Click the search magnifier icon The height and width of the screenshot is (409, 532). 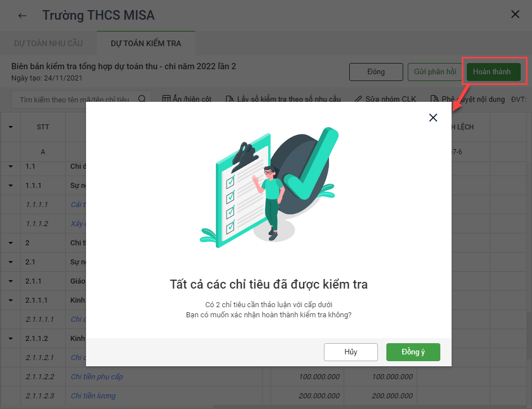(142, 99)
